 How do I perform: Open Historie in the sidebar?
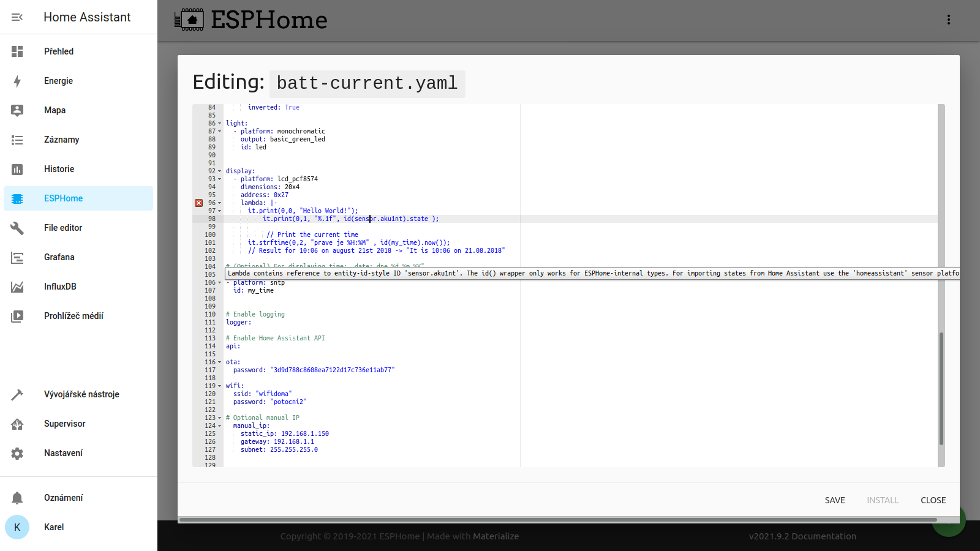click(x=78, y=169)
